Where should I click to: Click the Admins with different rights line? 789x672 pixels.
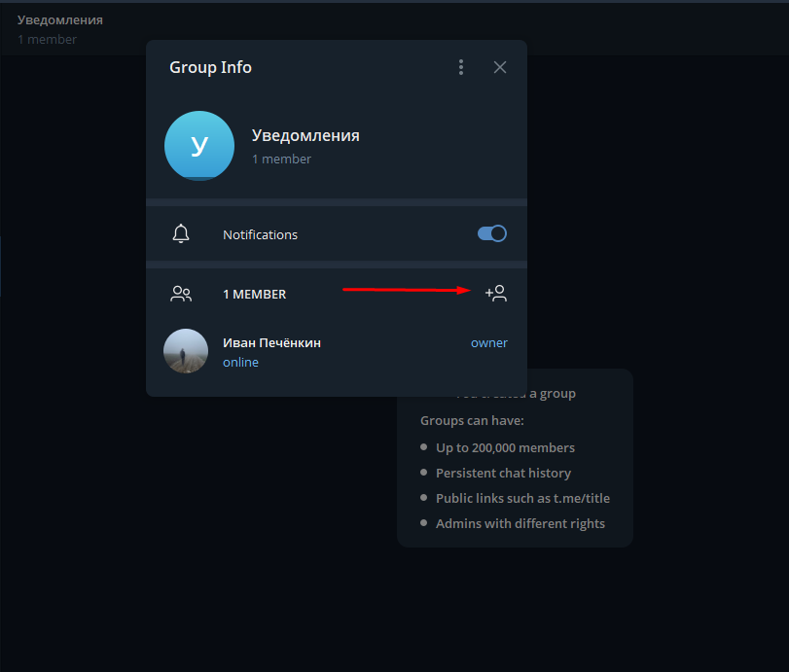(x=520, y=523)
